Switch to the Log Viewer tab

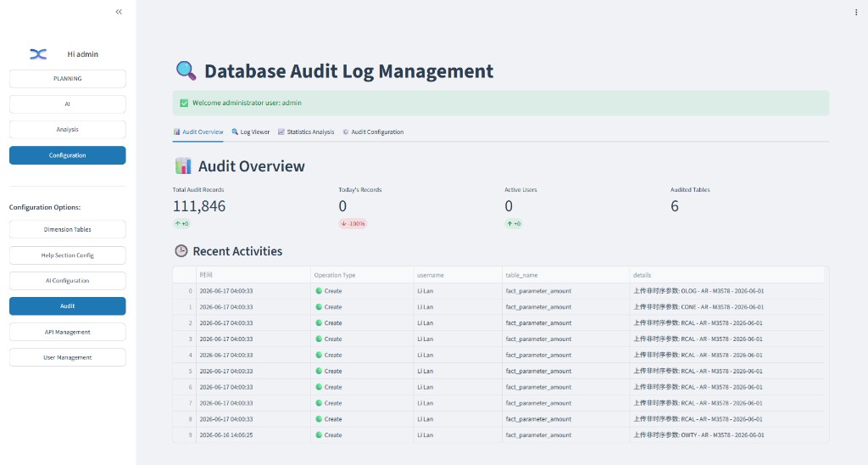[251, 132]
